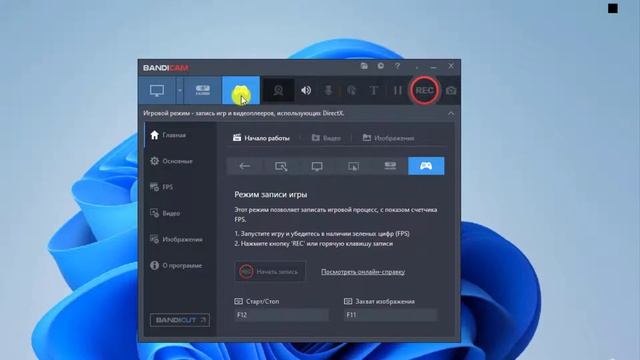Viewport: 640px width, 360px height.
Task: Toggle the mouse click effect icon
Action: (351, 90)
